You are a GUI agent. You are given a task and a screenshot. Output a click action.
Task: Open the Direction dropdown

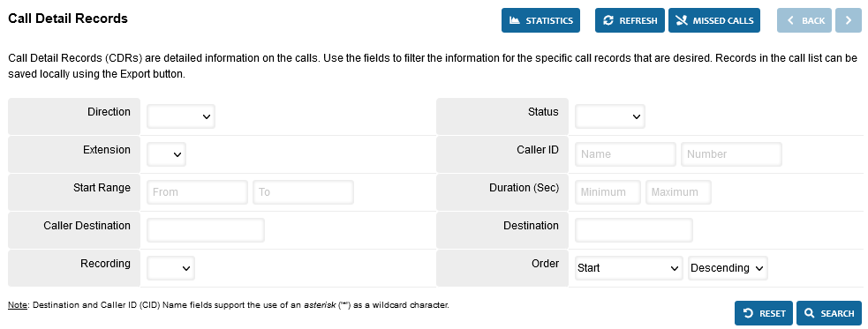(x=181, y=116)
